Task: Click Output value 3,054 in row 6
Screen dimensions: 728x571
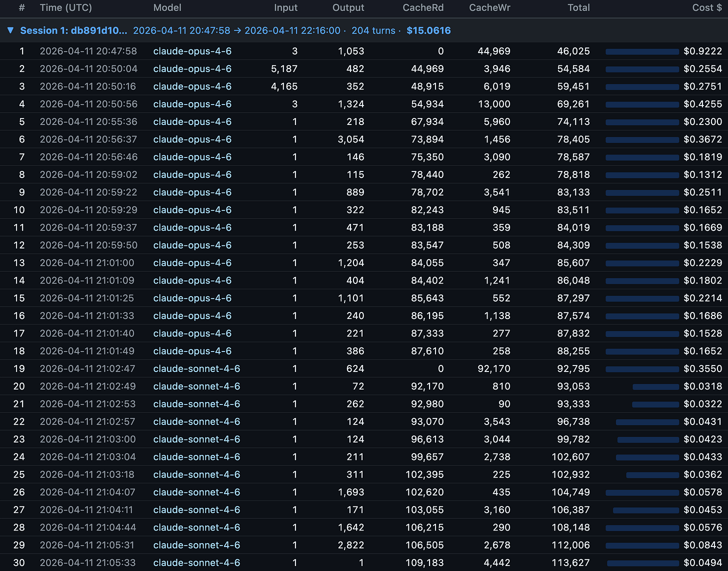Action: click(350, 139)
